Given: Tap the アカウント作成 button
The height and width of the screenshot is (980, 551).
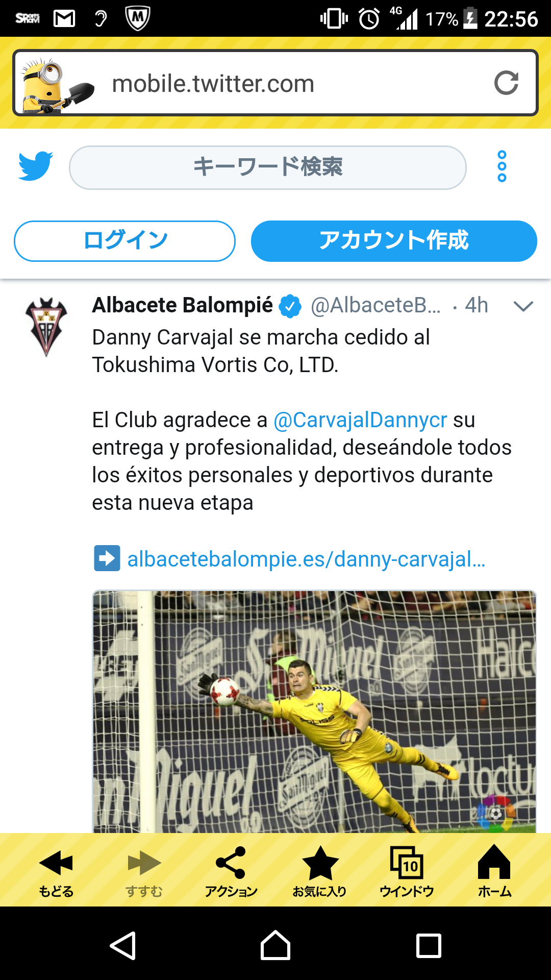Looking at the screenshot, I should coord(394,241).
